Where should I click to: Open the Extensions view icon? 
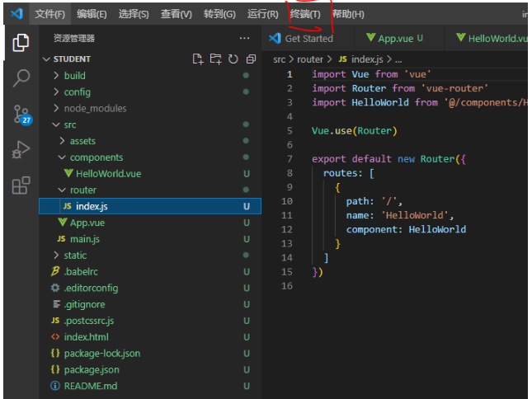pyautogui.click(x=21, y=186)
